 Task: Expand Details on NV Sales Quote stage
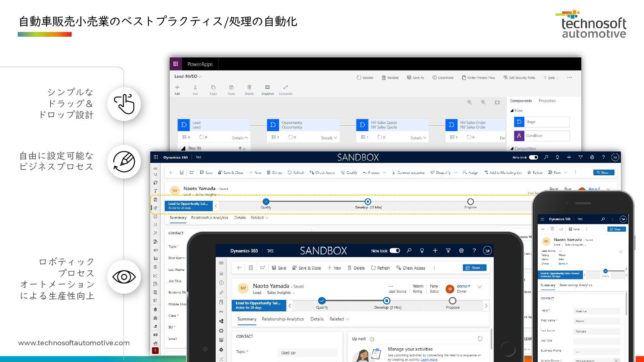coord(419,138)
